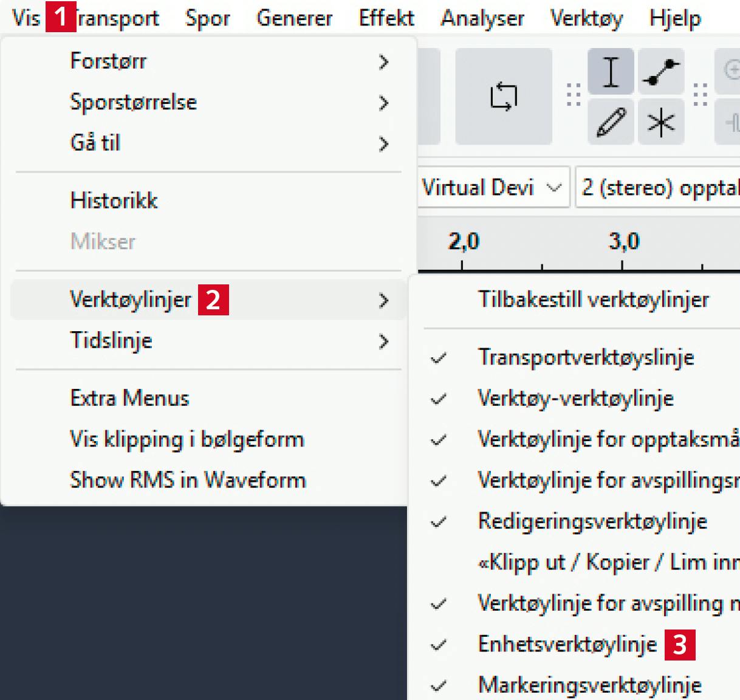Select the Draw pencil tool
Screen dimensions: 740x700
(x=611, y=122)
